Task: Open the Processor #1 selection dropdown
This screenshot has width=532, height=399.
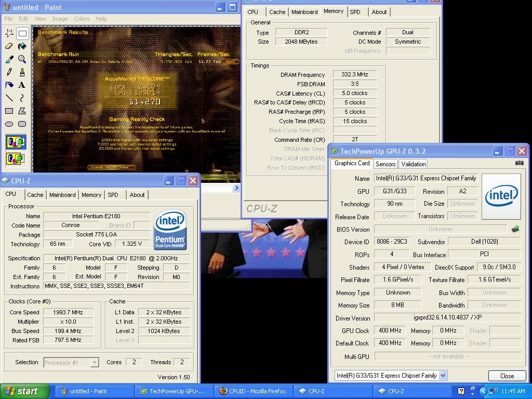Action: point(95,363)
